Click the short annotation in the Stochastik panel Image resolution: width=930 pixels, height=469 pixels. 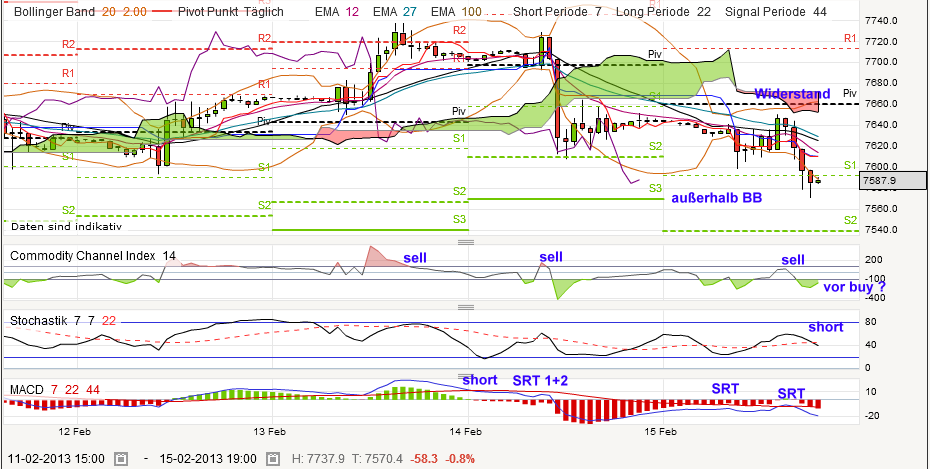coord(826,327)
